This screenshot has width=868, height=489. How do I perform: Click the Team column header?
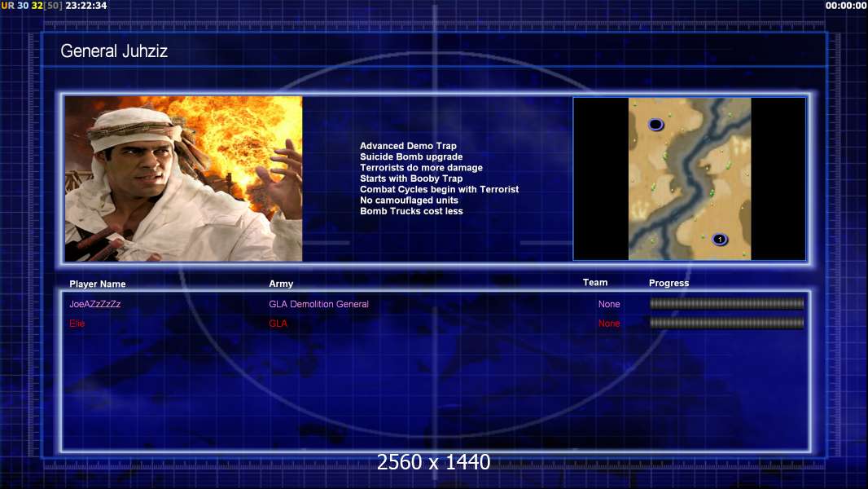(x=595, y=283)
